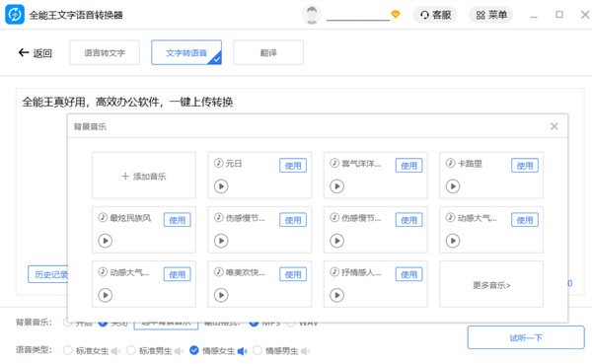Screen dimensions: 592x364
Task: Expand 更多音乐 for more tracks
Action: (491, 285)
